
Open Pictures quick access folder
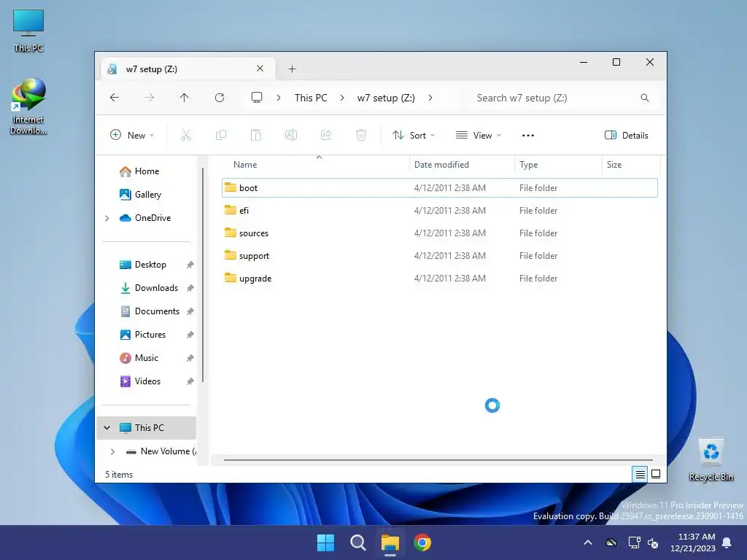[150, 334]
